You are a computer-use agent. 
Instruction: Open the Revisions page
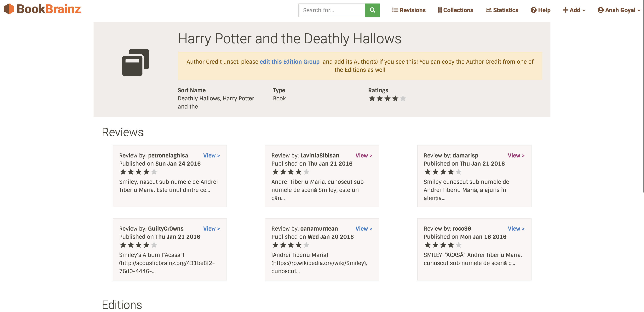tap(409, 10)
